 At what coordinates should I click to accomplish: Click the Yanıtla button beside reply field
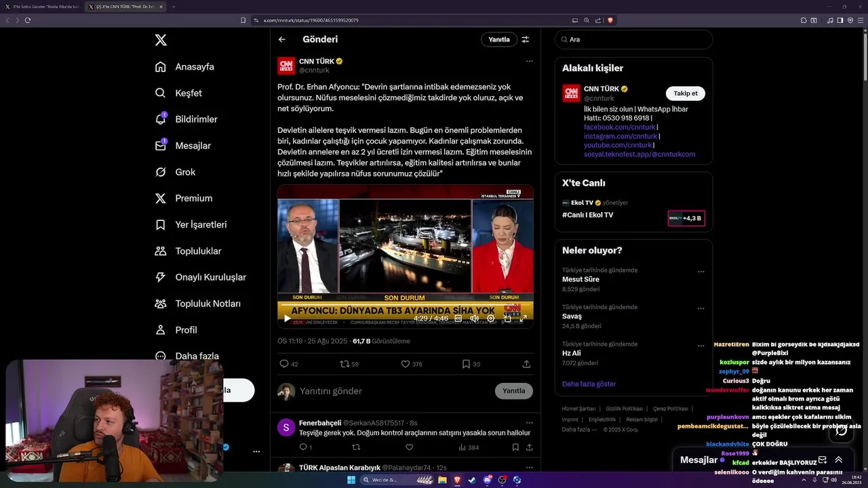514,391
